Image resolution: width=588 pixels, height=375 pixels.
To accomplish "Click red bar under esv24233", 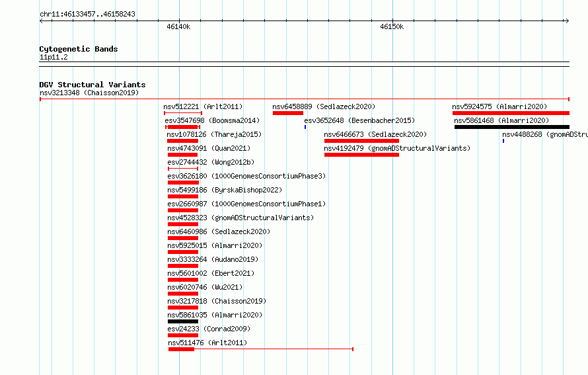I will (183, 335).
